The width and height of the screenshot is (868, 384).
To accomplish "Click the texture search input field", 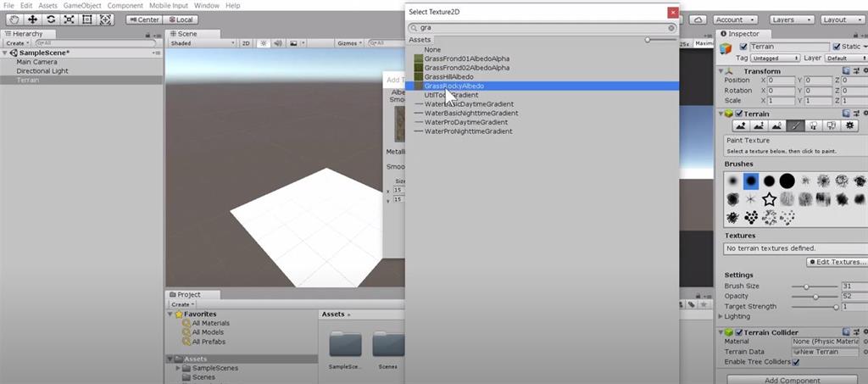I will tap(542, 28).
